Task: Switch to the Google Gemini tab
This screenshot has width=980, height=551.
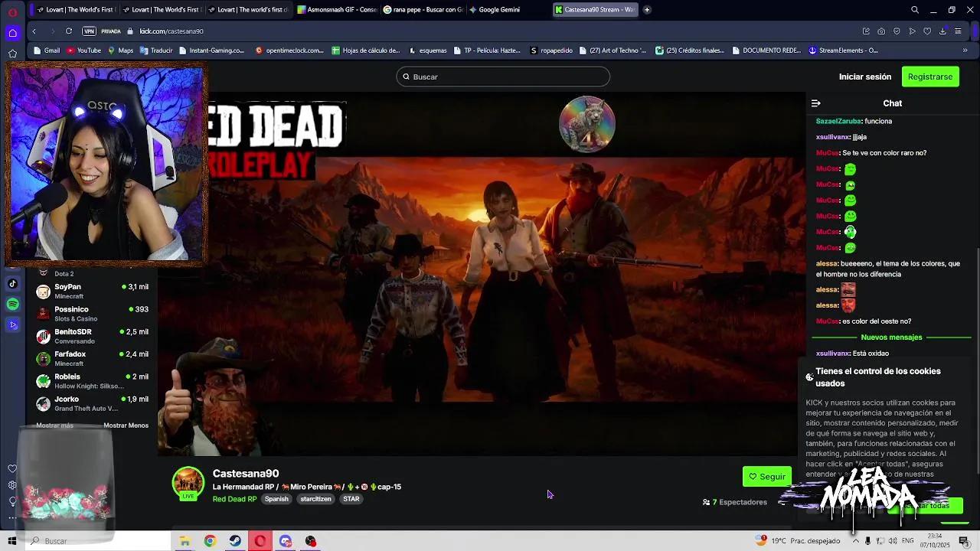Action: point(499,10)
